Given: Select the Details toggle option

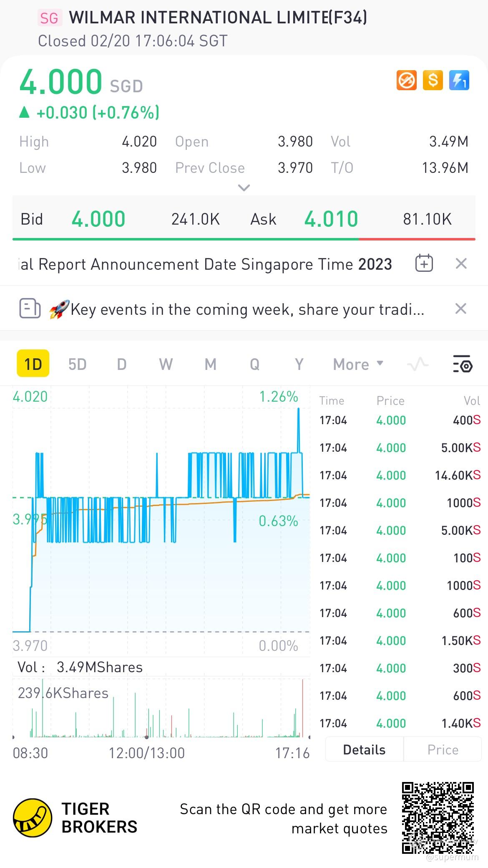Looking at the screenshot, I should [364, 750].
